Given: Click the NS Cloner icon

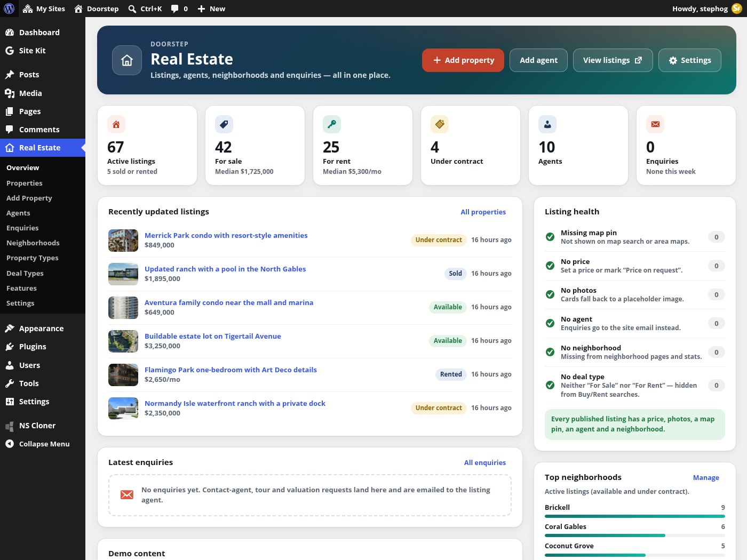Looking at the screenshot, I should [10, 426].
